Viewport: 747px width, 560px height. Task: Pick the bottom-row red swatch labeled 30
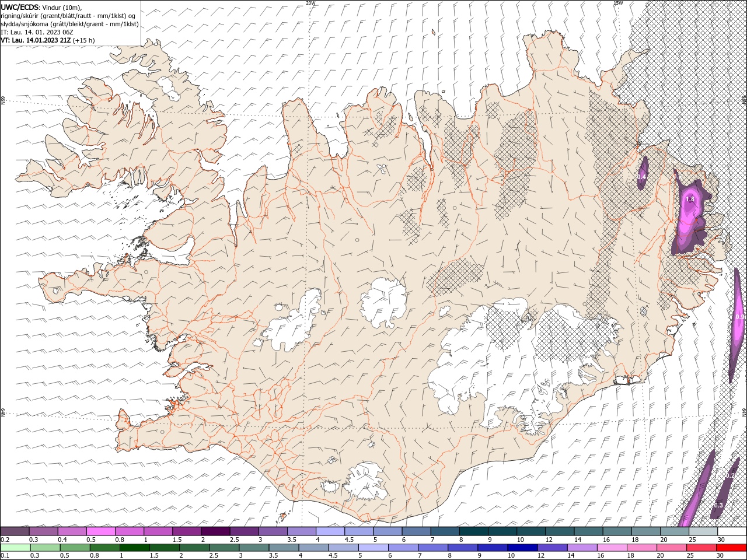point(731,548)
